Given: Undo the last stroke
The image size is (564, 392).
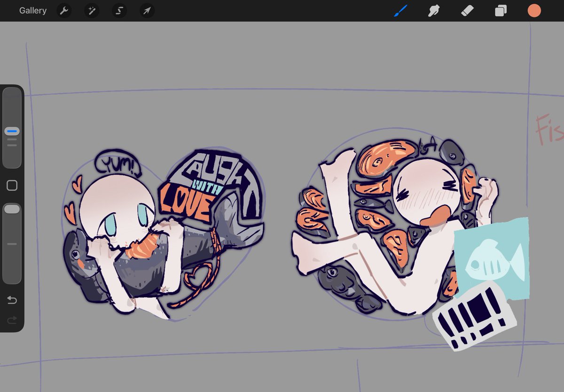Looking at the screenshot, I should 12,300.
